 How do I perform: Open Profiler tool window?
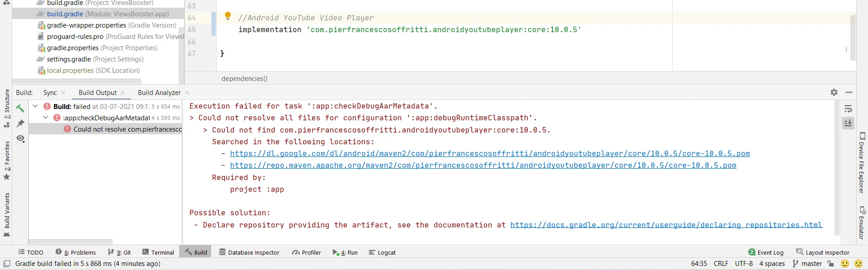(x=307, y=252)
